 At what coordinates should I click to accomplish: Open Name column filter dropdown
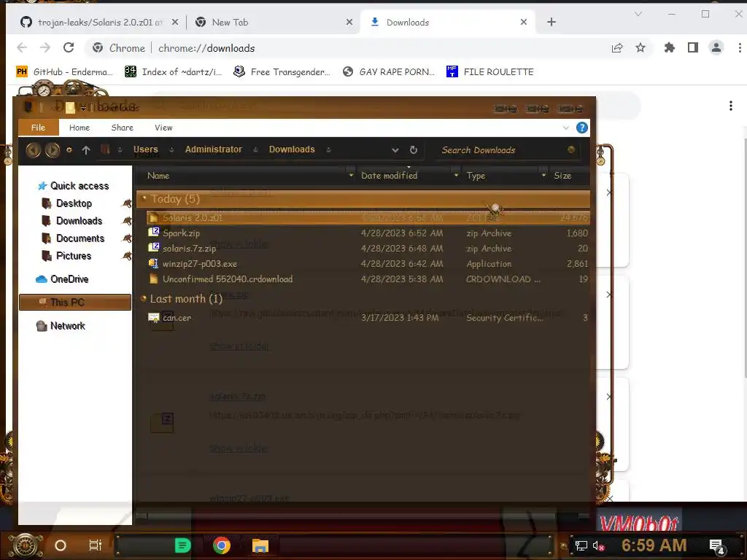351,176
